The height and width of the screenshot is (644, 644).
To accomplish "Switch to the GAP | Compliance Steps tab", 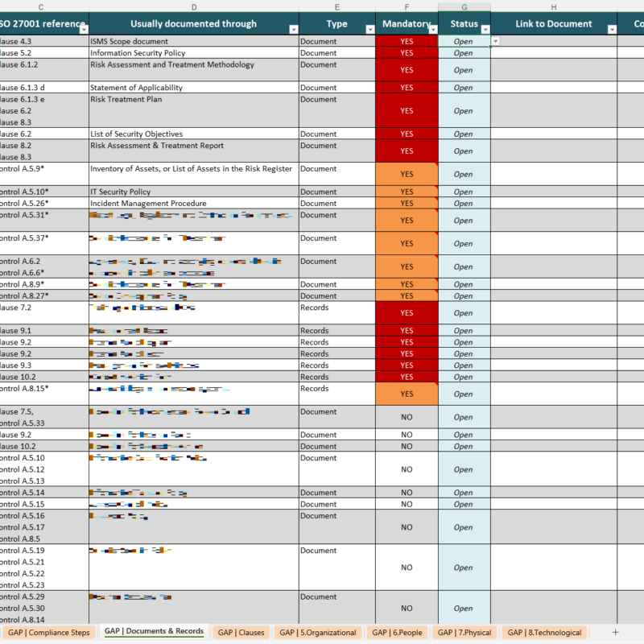I will point(49,633).
